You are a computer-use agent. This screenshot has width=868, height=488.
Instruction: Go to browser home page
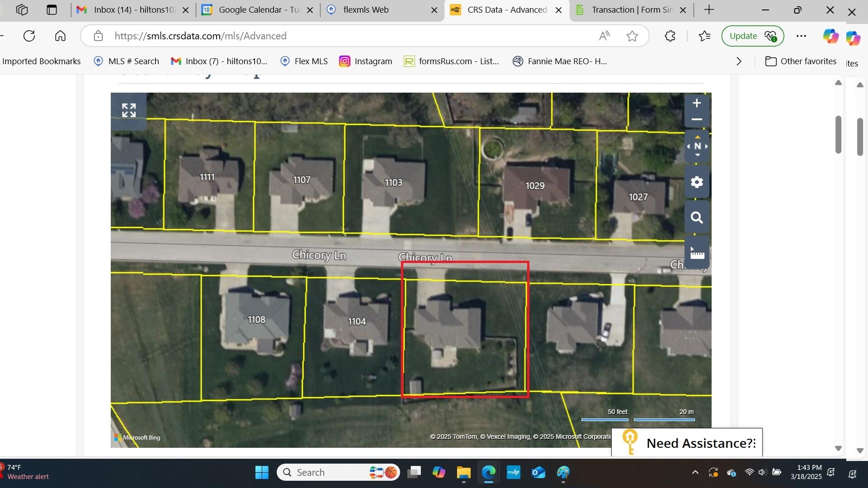click(60, 36)
